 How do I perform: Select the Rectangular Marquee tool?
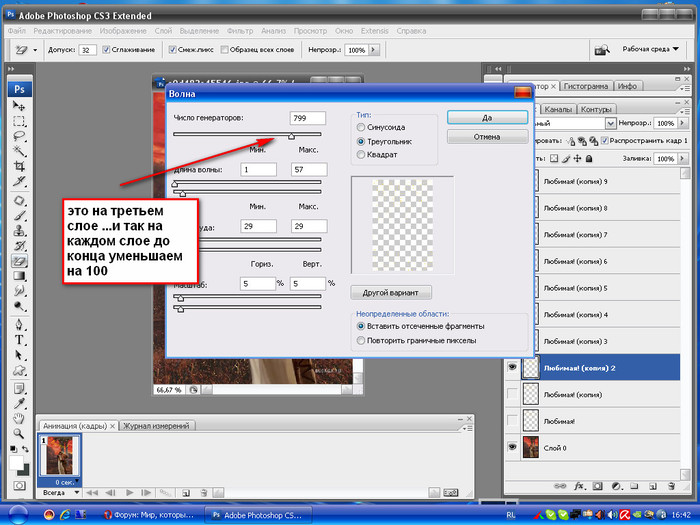tap(19, 121)
